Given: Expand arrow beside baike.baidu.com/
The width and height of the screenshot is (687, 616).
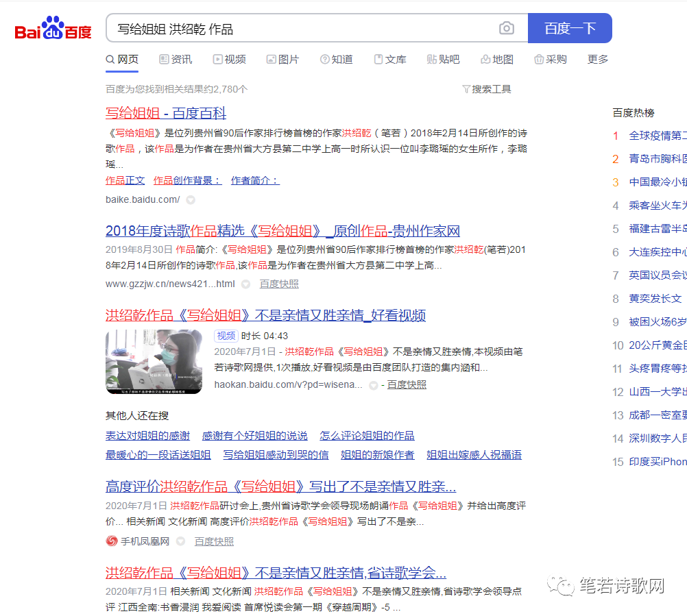Looking at the screenshot, I should point(191,200).
